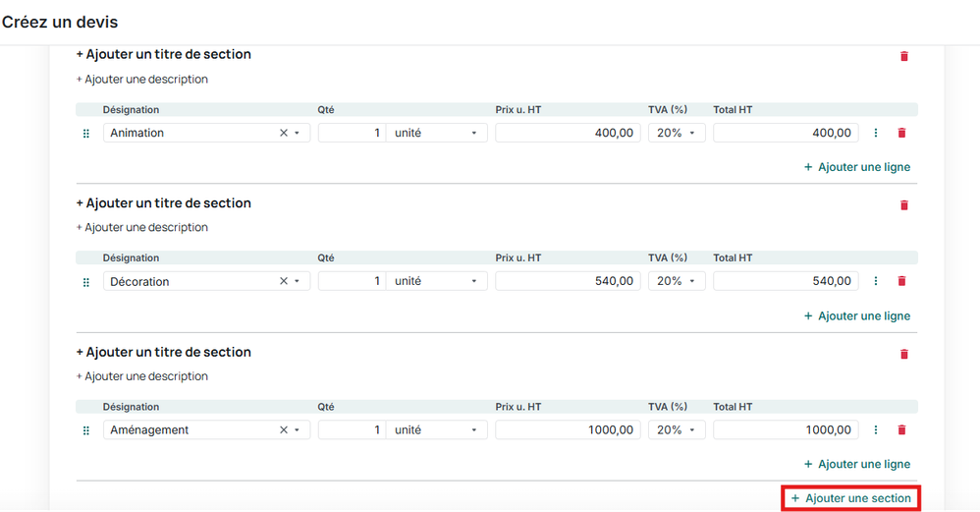Viewport: 980px width, 512px height.
Task: Delete the third section using its trash icon
Action: click(904, 354)
